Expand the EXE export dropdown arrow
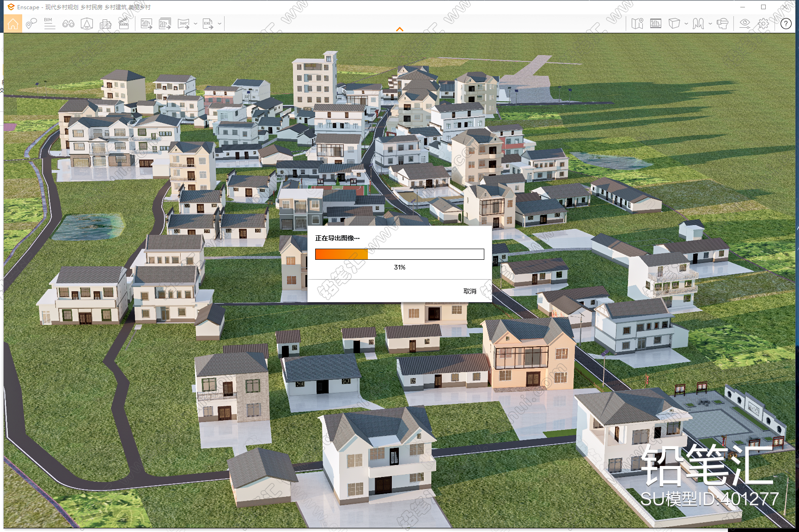This screenshot has height=532, width=799. [x=220, y=24]
